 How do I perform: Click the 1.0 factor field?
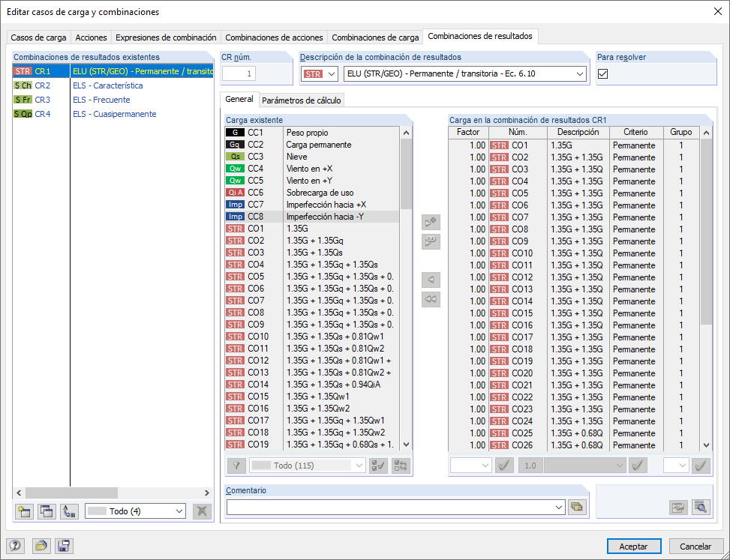(x=530, y=465)
